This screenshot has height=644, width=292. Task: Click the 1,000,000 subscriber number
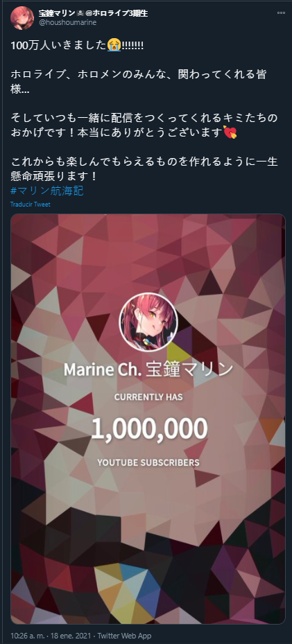click(x=148, y=428)
